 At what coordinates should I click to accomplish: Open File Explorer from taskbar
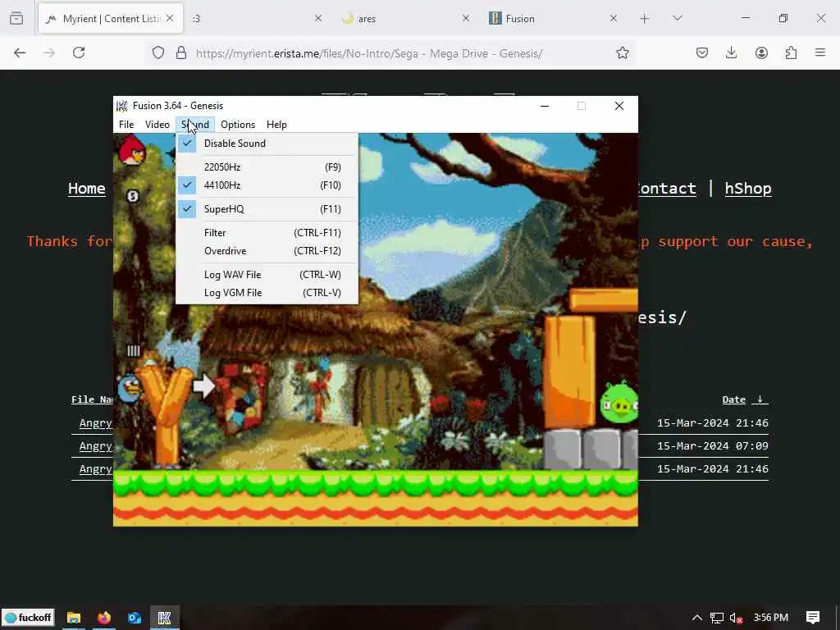[x=73, y=618]
